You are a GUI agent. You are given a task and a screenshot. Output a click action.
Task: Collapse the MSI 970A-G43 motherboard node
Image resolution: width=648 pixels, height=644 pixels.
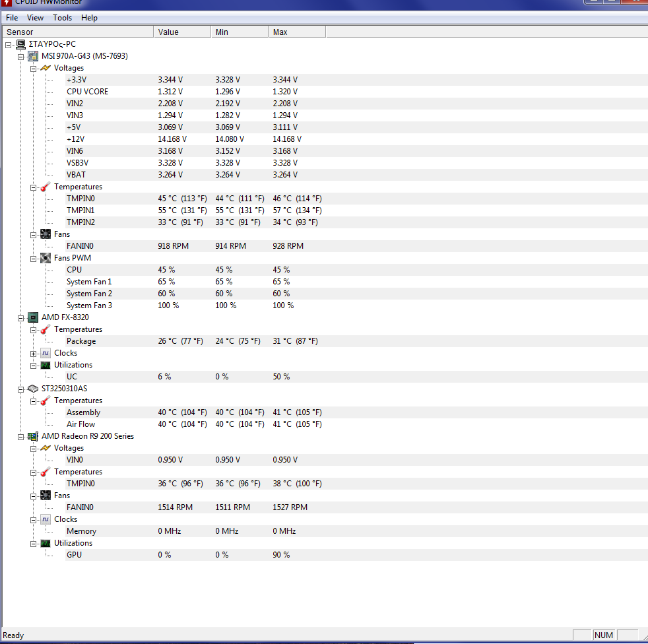tap(20, 57)
